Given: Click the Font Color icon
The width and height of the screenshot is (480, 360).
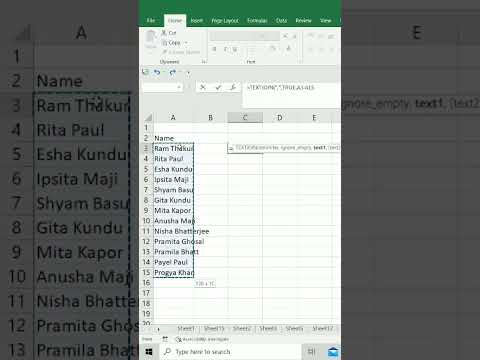Looking at the screenshot, I should coord(288,49).
